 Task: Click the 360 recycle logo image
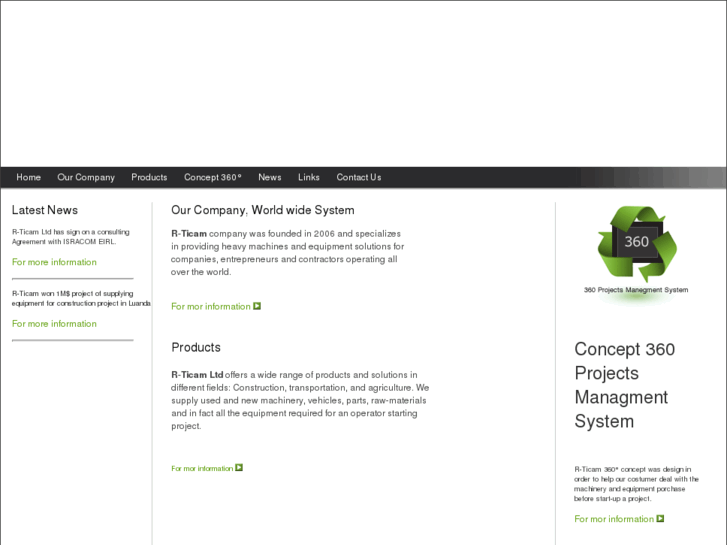pyautogui.click(x=637, y=244)
